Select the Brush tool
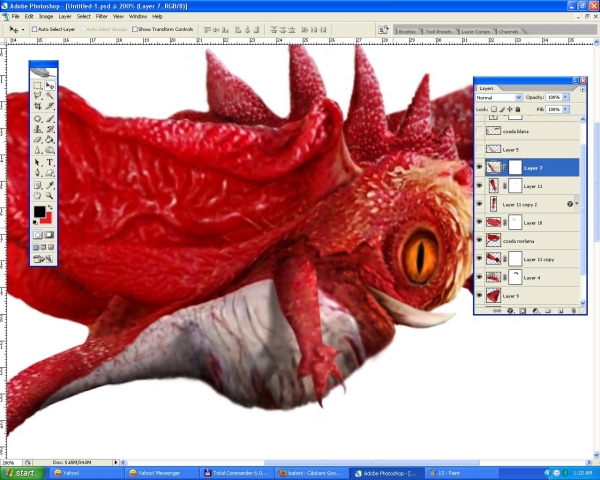Viewport: 600px width, 480px height. pyautogui.click(x=50, y=119)
